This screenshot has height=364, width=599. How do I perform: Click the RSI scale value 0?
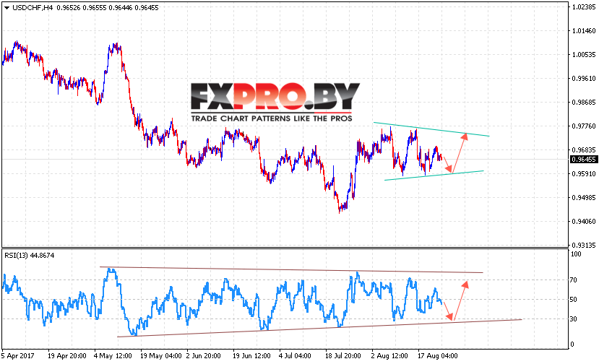pos(572,344)
